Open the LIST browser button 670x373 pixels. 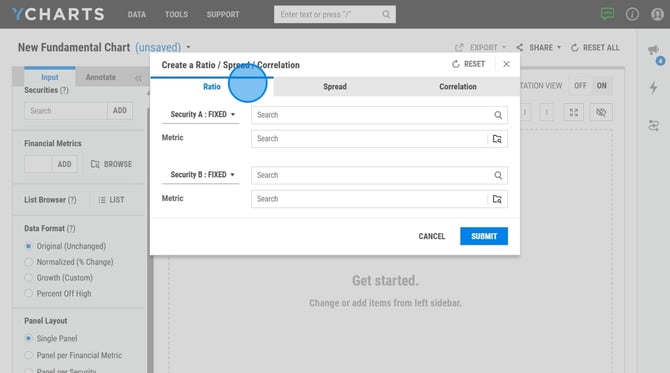(x=111, y=200)
